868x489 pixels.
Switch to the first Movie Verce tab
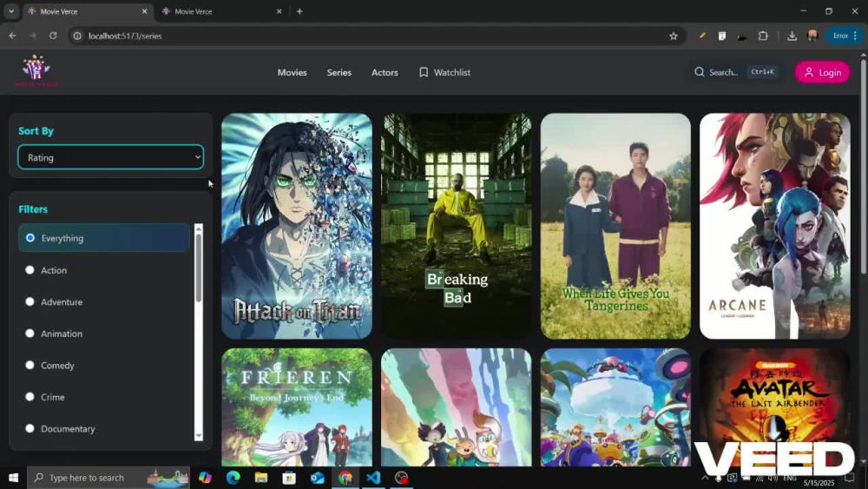(89, 11)
